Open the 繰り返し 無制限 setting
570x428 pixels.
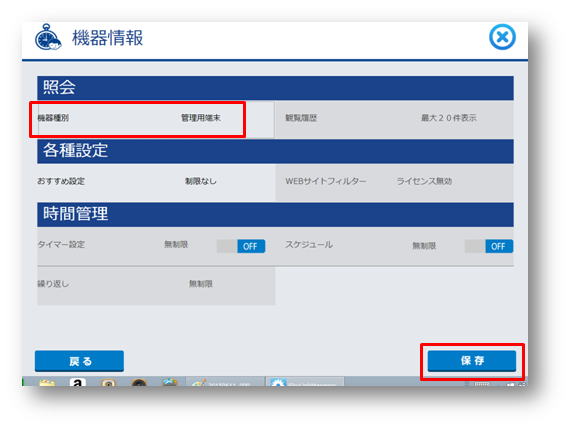156,286
